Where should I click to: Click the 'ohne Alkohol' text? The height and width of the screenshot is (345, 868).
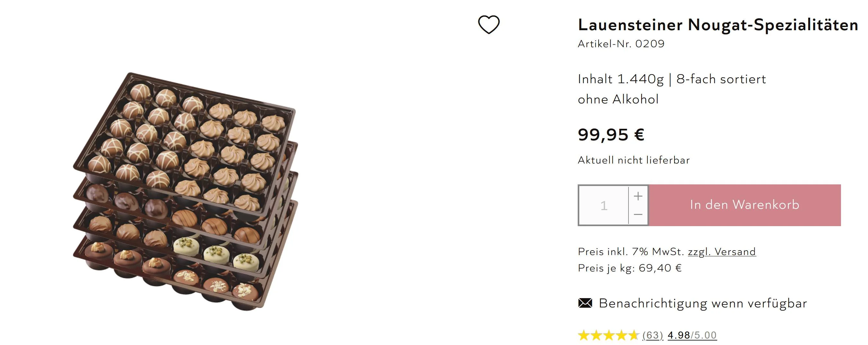point(618,99)
